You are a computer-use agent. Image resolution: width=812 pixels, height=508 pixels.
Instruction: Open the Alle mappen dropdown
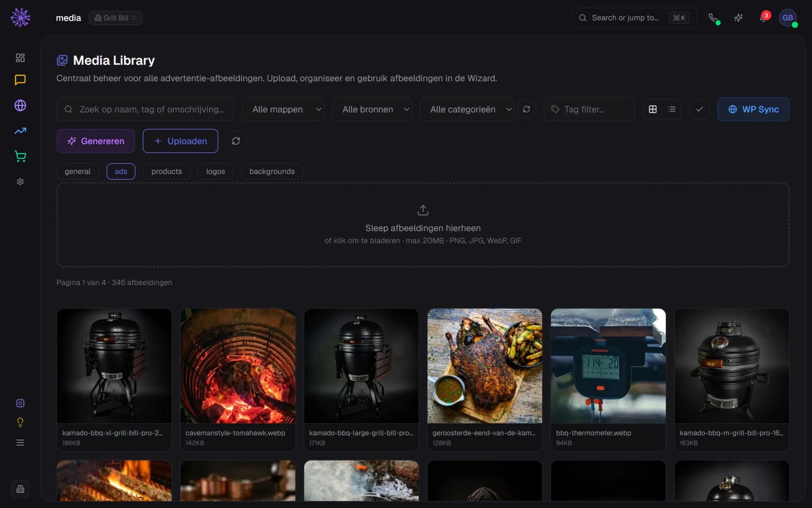[x=283, y=109]
